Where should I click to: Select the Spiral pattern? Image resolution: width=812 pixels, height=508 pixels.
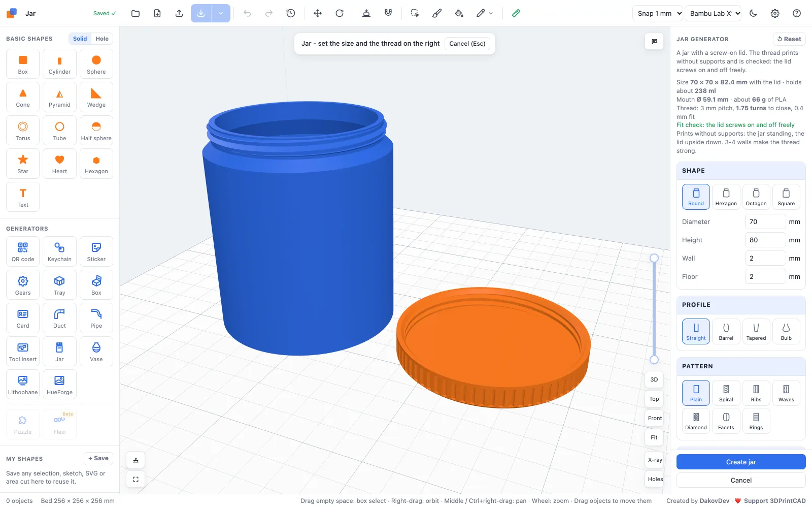726,393
